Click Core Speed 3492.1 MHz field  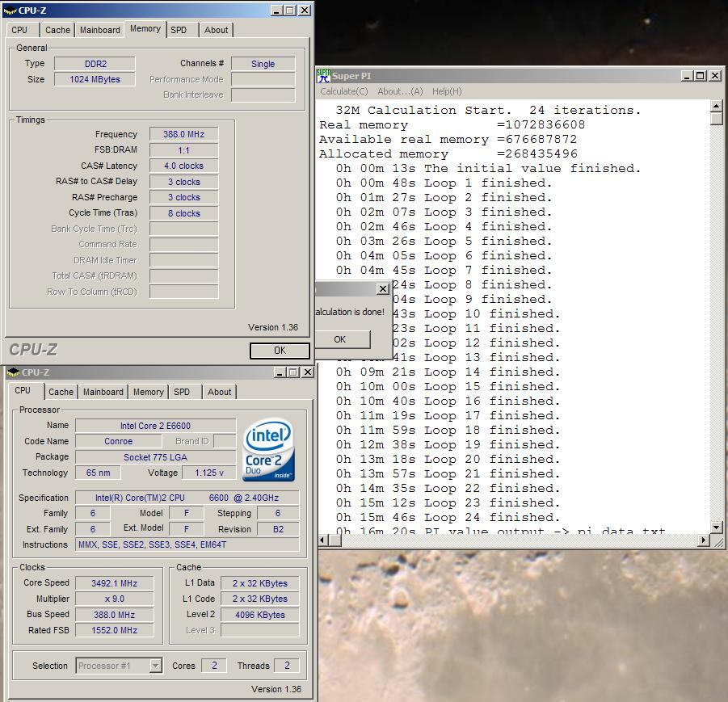114,583
